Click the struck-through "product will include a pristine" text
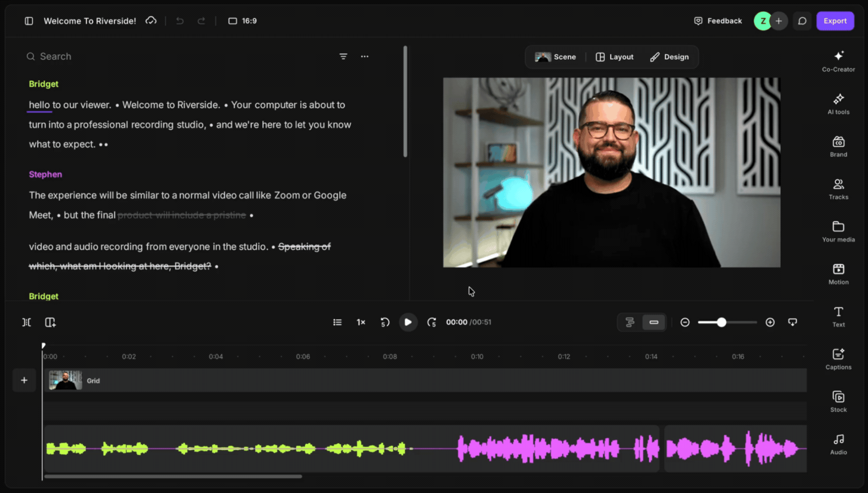Viewport: 868px width, 493px height. (x=182, y=215)
